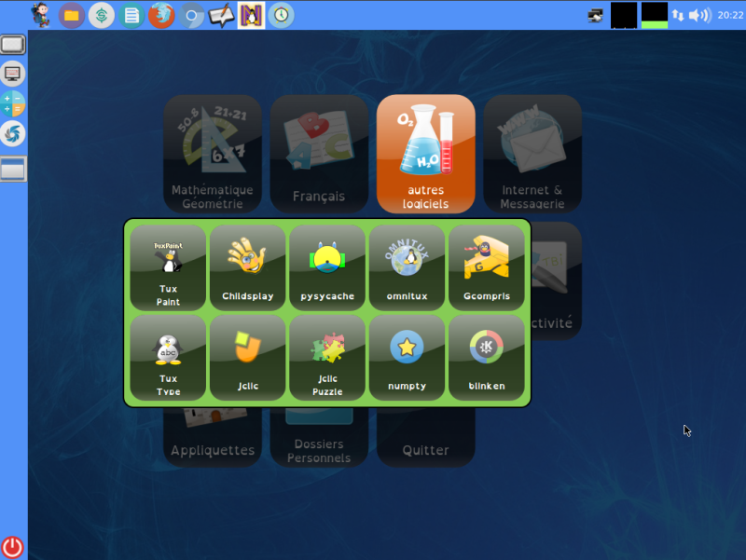This screenshot has width=746, height=560.
Task: Click the Quitter tile
Action: pos(426,437)
